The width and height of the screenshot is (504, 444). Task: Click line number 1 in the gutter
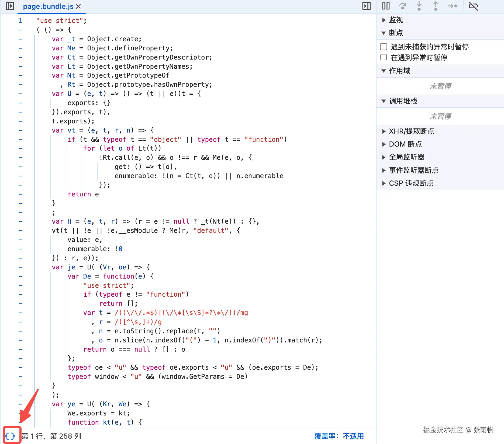pyautogui.click(x=20, y=21)
